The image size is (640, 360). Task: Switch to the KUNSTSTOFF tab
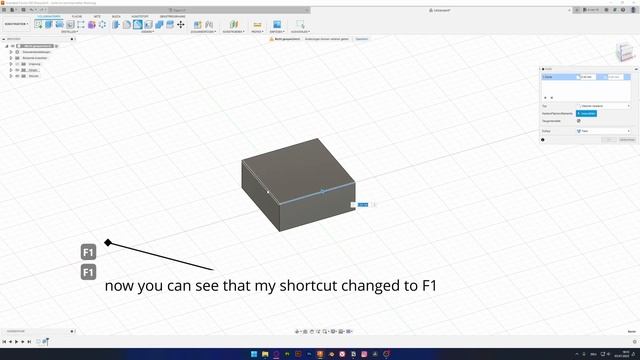tap(140, 16)
